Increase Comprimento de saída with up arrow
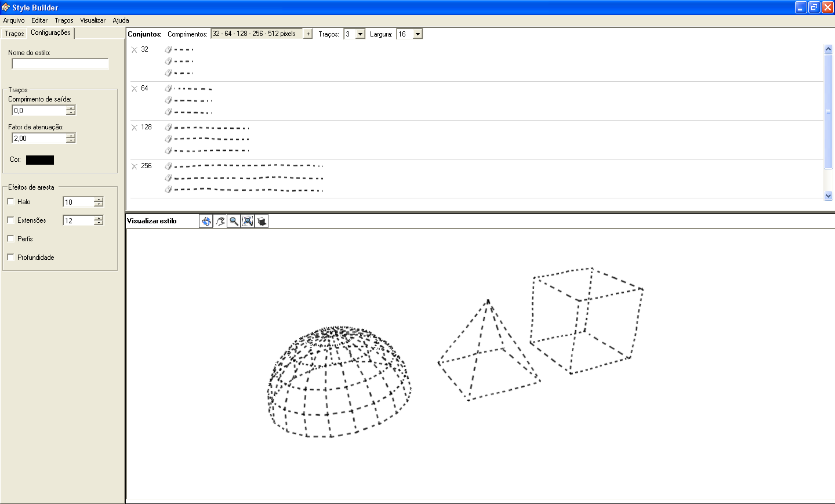Screen dimensions: 835x504 click(x=71, y=108)
